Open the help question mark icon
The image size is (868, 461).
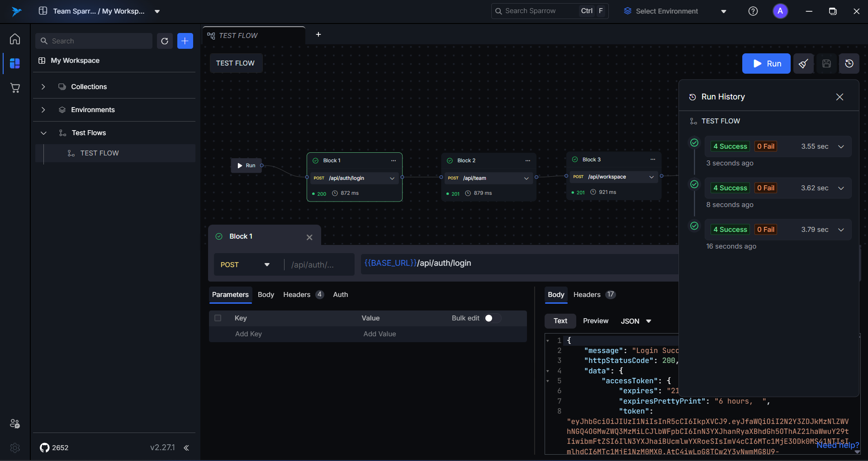click(x=753, y=11)
